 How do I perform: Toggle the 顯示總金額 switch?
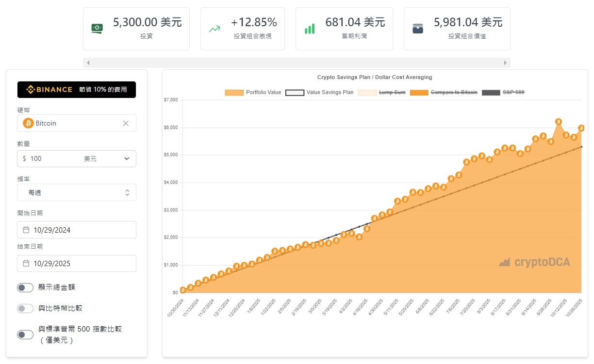coord(25,287)
